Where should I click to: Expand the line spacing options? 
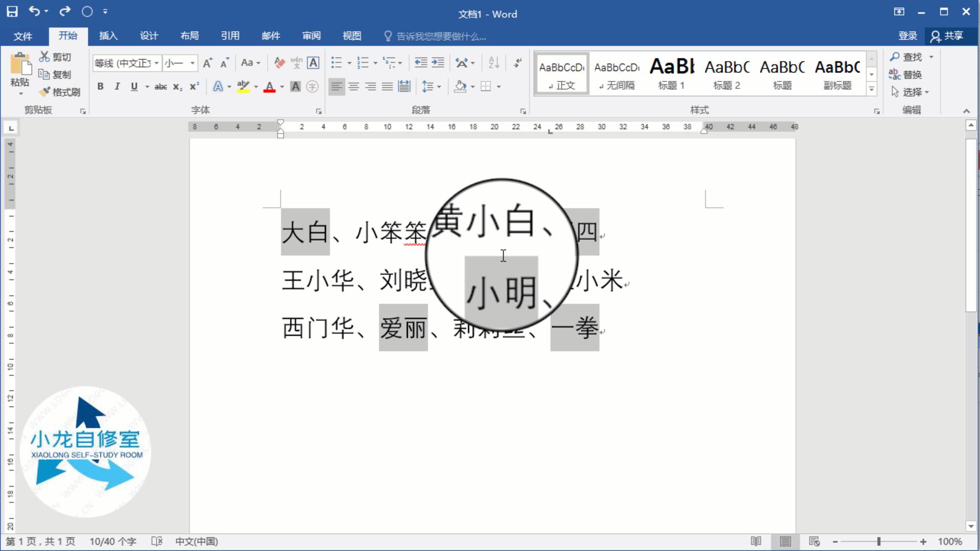click(x=438, y=86)
